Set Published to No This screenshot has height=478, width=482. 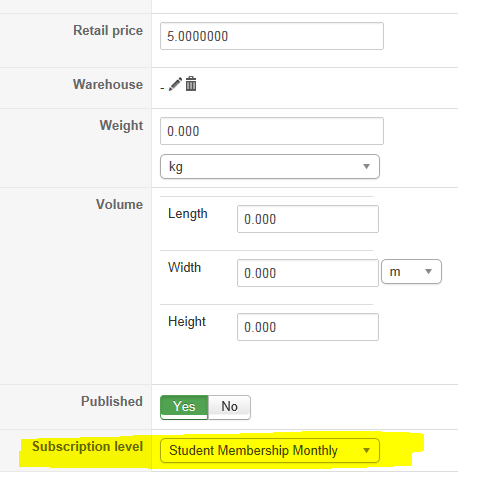(229, 407)
